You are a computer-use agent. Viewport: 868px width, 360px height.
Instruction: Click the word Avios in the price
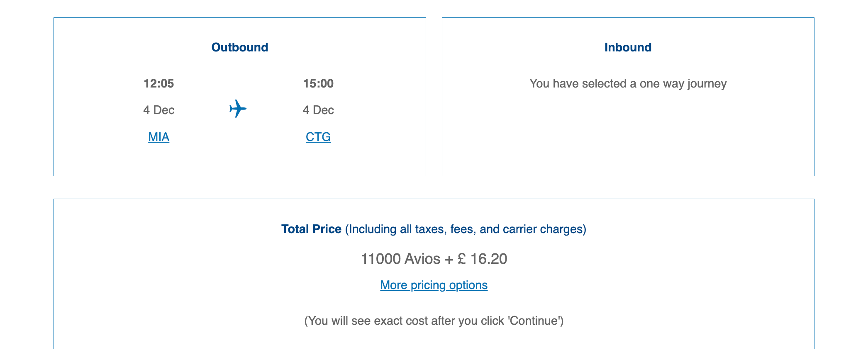pyautogui.click(x=422, y=259)
